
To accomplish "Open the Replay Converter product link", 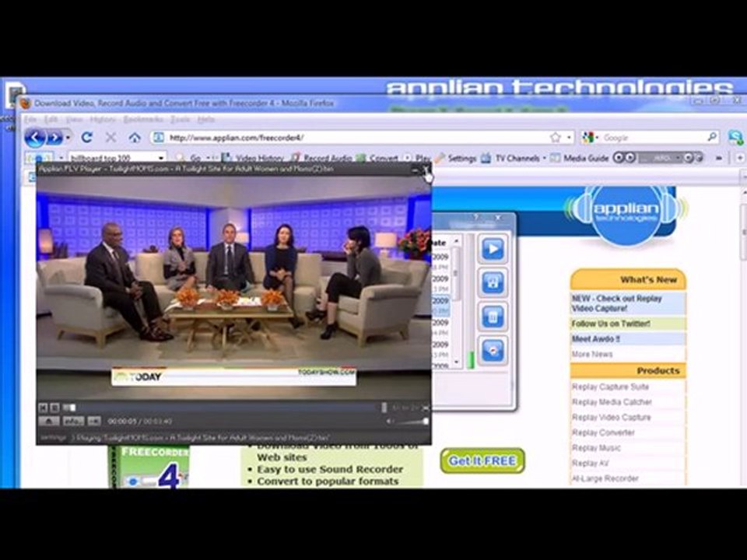I will (x=603, y=432).
